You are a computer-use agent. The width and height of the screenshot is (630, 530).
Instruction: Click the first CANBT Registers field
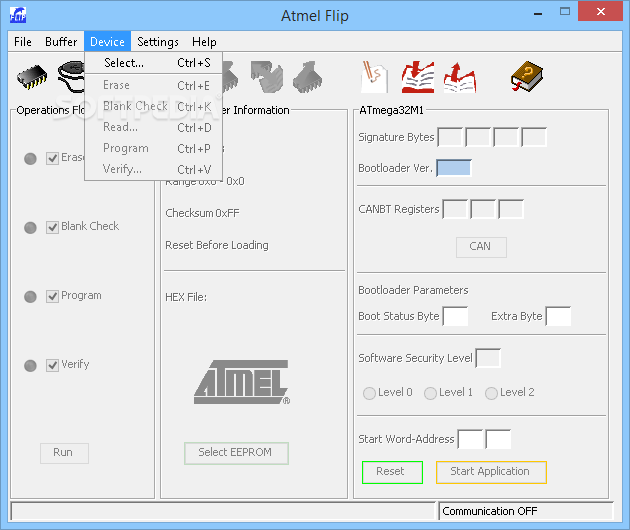tap(455, 209)
